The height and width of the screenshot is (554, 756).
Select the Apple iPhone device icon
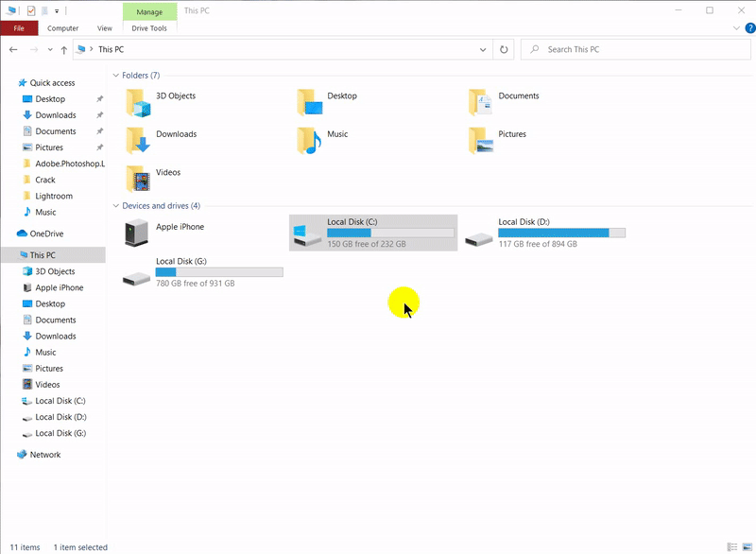pos(136,233)
